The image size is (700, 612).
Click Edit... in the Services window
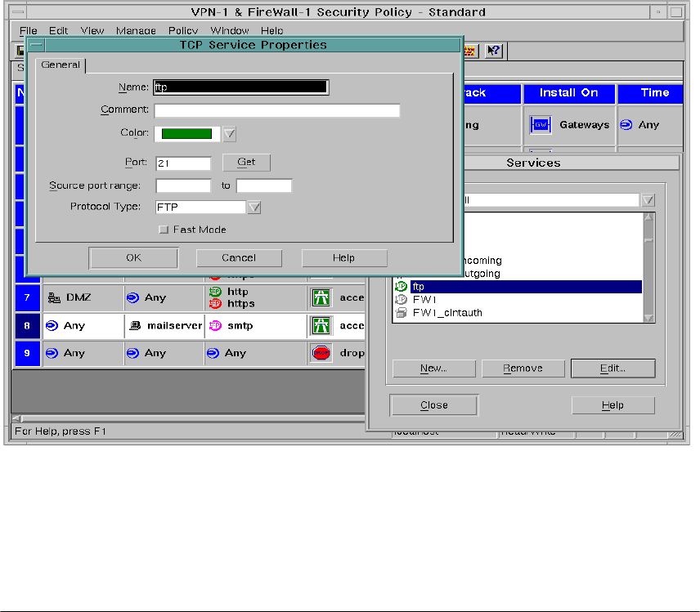[613, 369]
